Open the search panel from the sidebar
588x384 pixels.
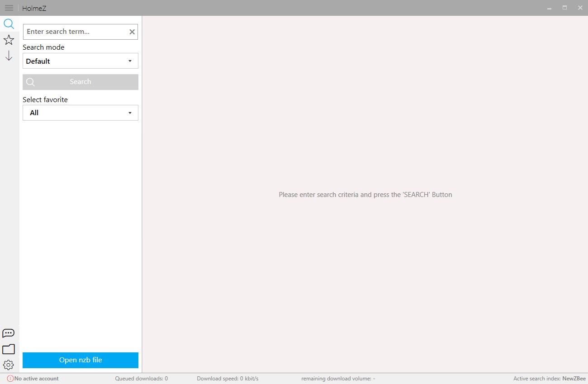pyautogui.click(x=9, y=24)
